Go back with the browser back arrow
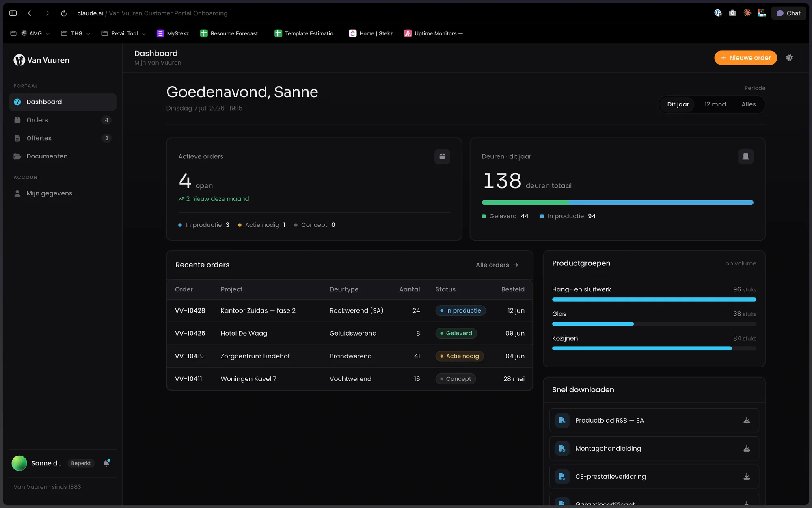 pyautogui.click(x=30, y=13)
